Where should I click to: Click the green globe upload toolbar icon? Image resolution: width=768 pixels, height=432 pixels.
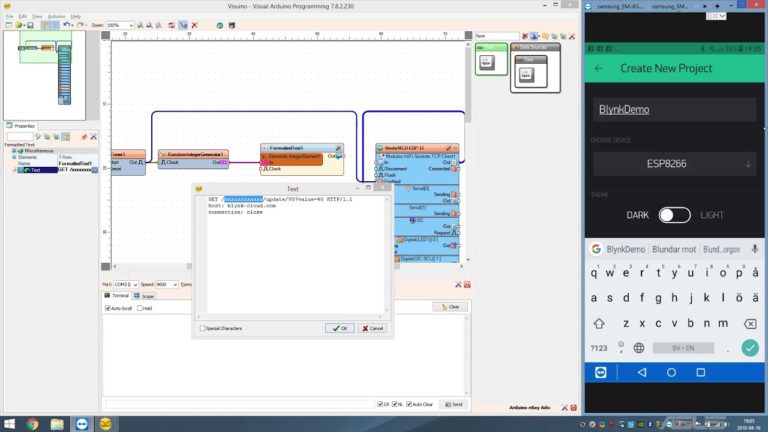point(220,25)
